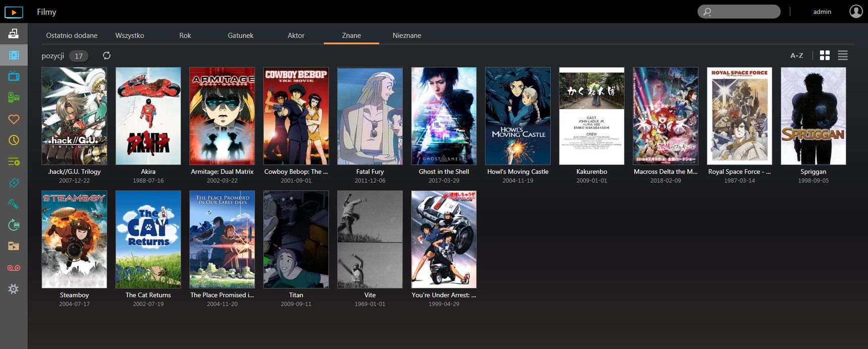868x349 pixels.
Task: Open the playlist icon in sidebar
Action: pyautogui.click(x=14, y=162)
